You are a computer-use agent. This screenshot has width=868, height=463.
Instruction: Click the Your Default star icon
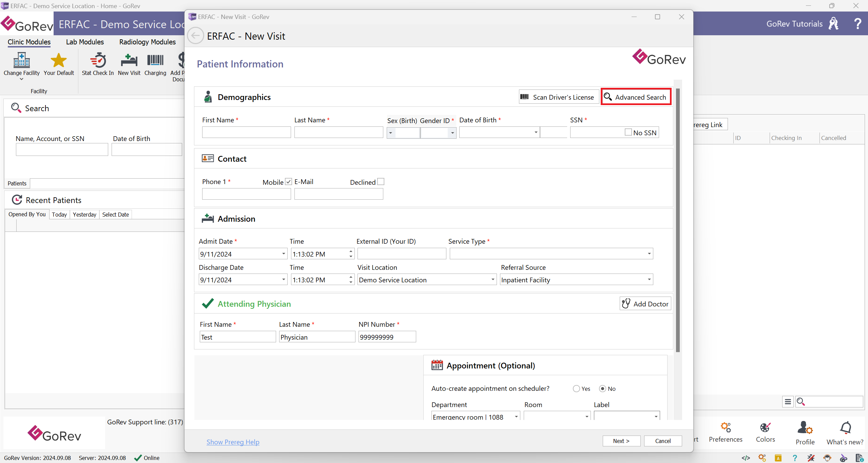click(x=58, y=60)
